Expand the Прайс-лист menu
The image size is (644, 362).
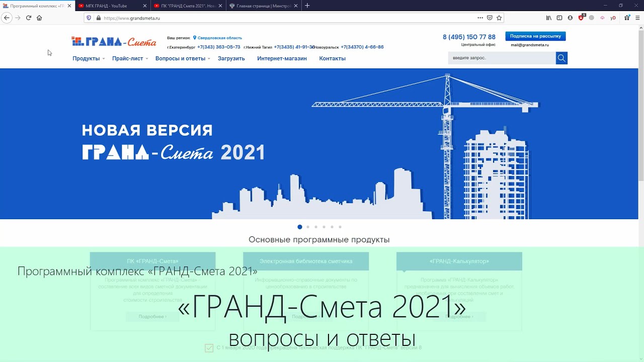pyautogui.click(x=130, y=58)
